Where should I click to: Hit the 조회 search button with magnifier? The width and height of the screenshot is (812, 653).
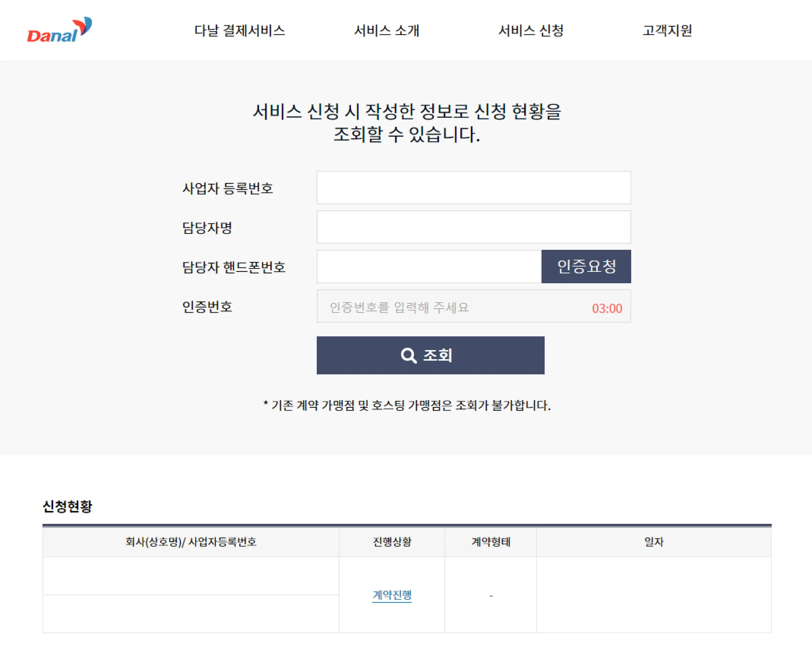[430, 355]
